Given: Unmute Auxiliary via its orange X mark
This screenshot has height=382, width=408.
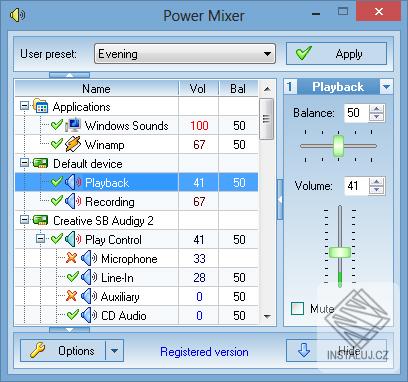Looking at the screenshot, I should (x=71, y=296).
